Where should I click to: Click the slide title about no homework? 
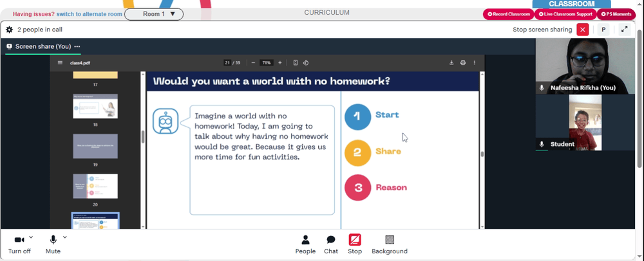272,81
